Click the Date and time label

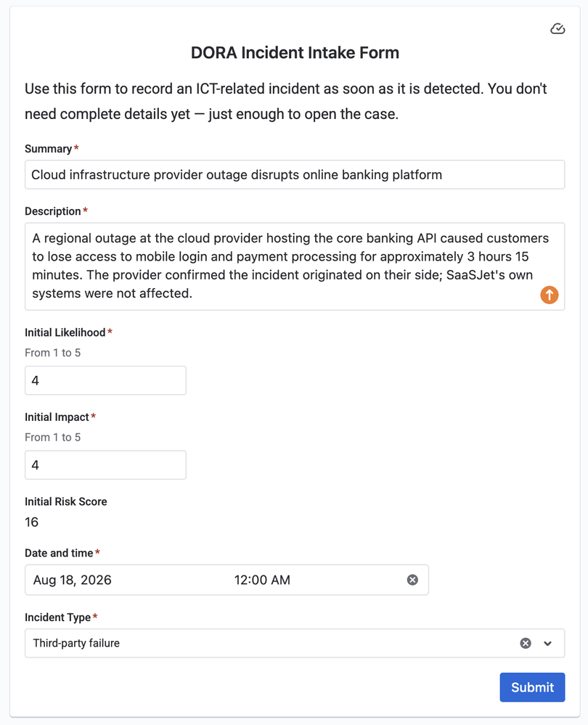pos(59,553)
